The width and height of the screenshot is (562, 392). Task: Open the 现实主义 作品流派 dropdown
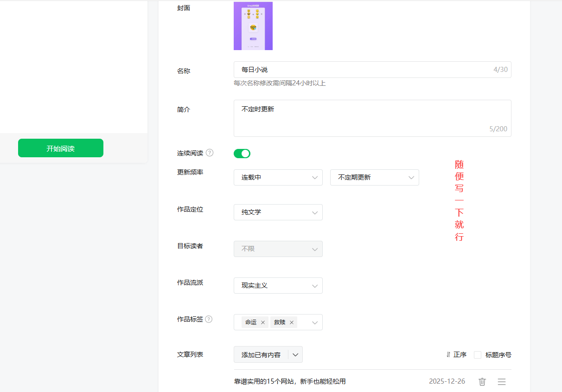click(x=278, y=285)
